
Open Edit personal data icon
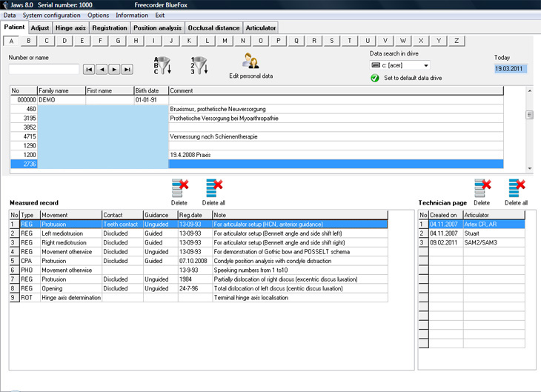point(250,61)
